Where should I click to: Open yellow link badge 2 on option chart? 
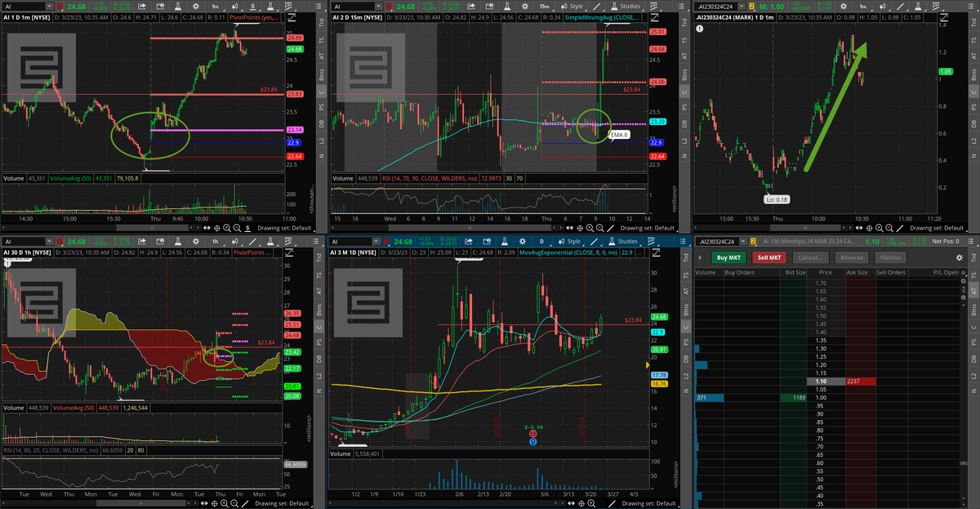pos(751,7)
